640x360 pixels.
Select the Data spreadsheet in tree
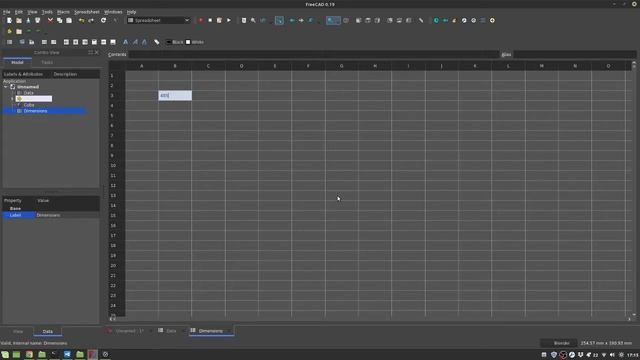28,93
